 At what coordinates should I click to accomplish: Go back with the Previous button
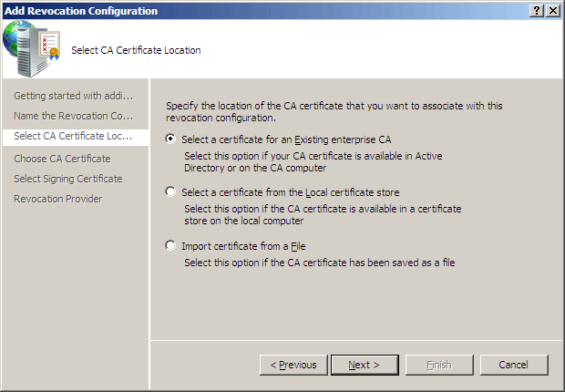coord(293,365)
